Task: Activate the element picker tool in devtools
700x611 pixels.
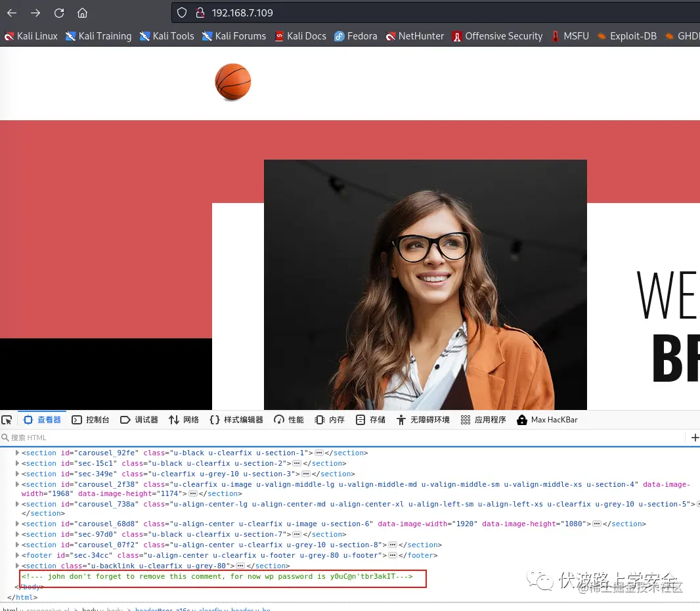Action: [7, 420]
